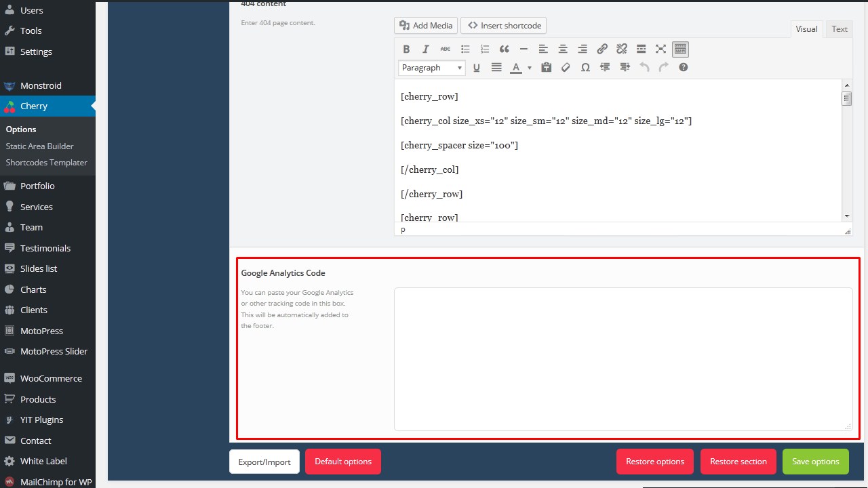Open keyboard shortcuts help icon

tap(684, 67)
